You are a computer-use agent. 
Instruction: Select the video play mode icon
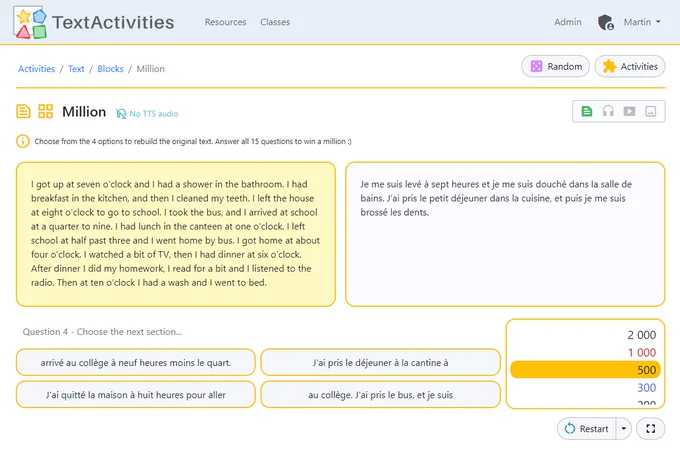point(629,111)
